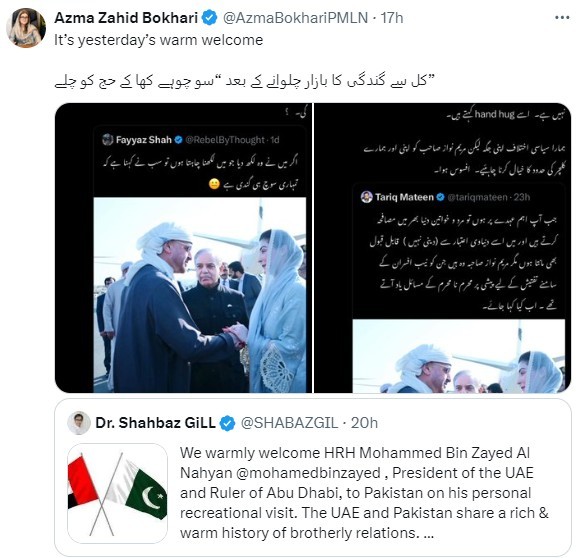Click the "It's yesterday's warm welcome" text

click(159, 40)
